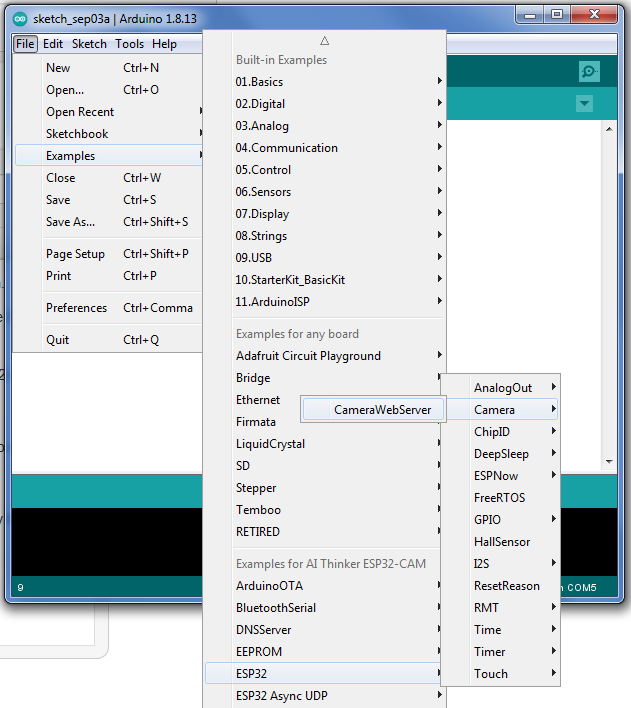Open RETIRED examples submenu
The height and width of the screenshot is (708, 631).
pyautogui.click(x=323, y=532)
